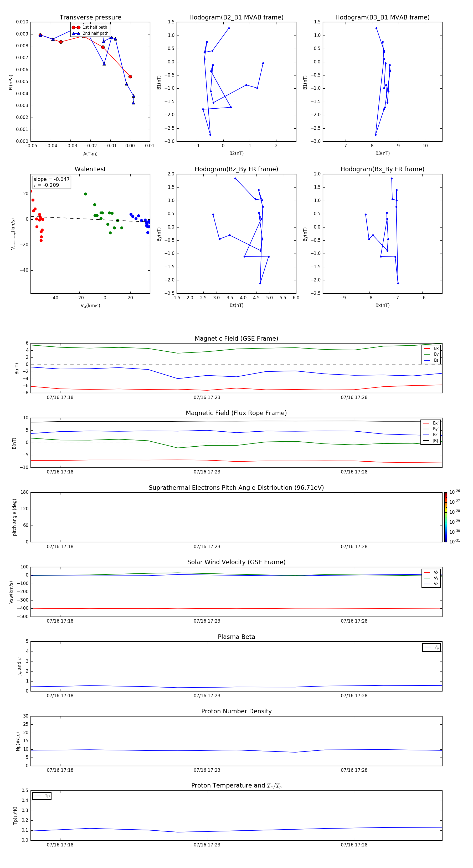Image resolution: width=473 pixels, height=868 pixels.
Task: Click the "Hodogram(B2_B1 MVAB frame)" title
Action: click(x=236, y=18)
